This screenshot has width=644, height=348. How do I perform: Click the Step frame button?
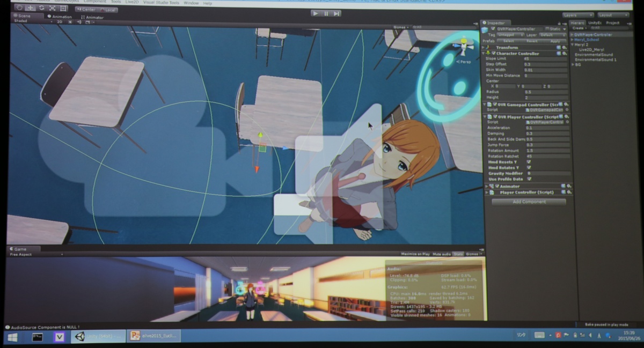pyautogui.click(x=336, y=13)
